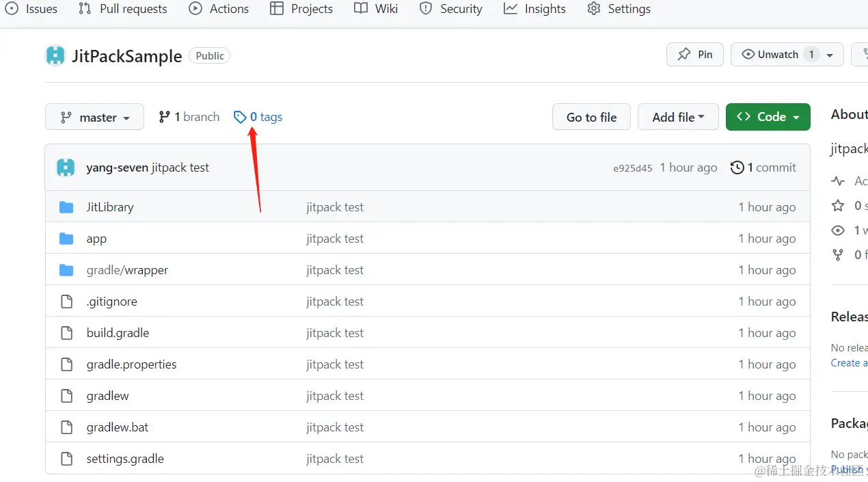
Task: Open the gradle/wrapper folder
Action: (127, 270)
